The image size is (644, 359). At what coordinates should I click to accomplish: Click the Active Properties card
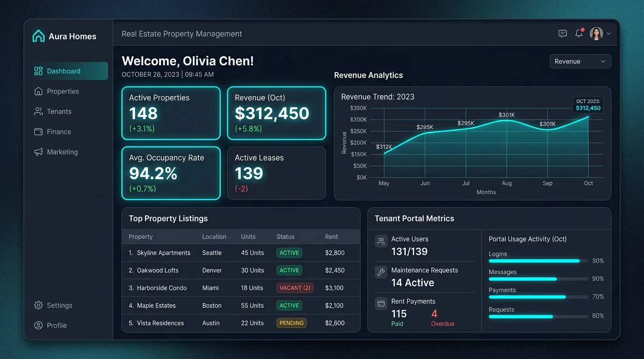[x=171, y=113]
